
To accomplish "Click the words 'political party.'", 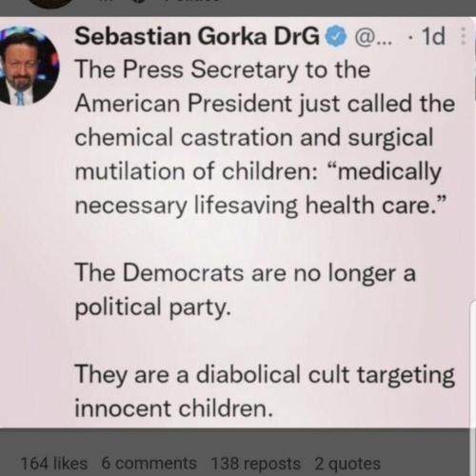I will click(x=152, y=307).
